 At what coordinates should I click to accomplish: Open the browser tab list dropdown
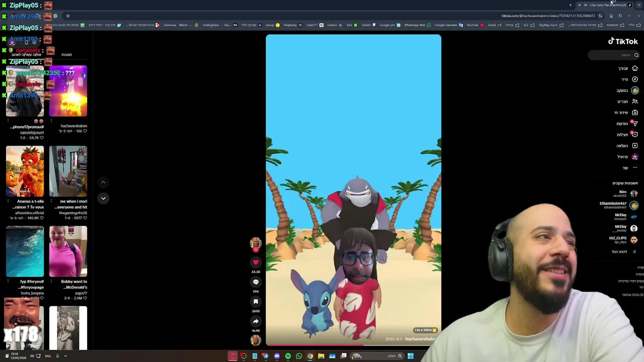point(639,5)
